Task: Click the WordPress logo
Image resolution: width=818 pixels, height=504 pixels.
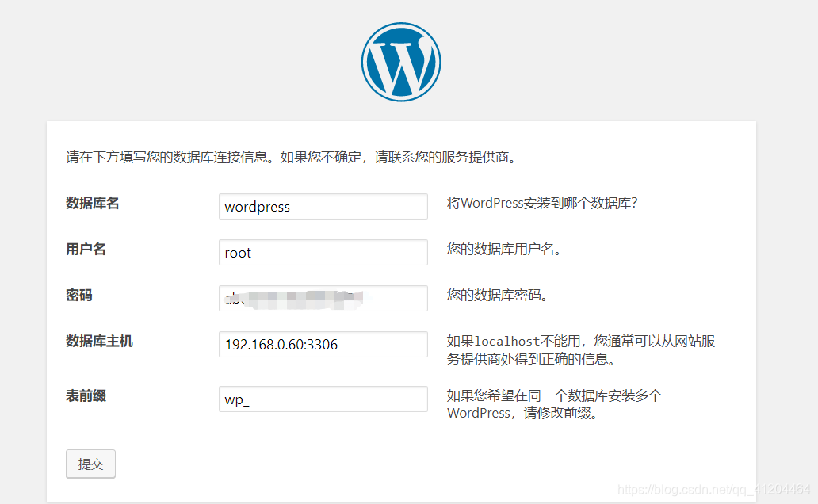Action: [401, 62]
